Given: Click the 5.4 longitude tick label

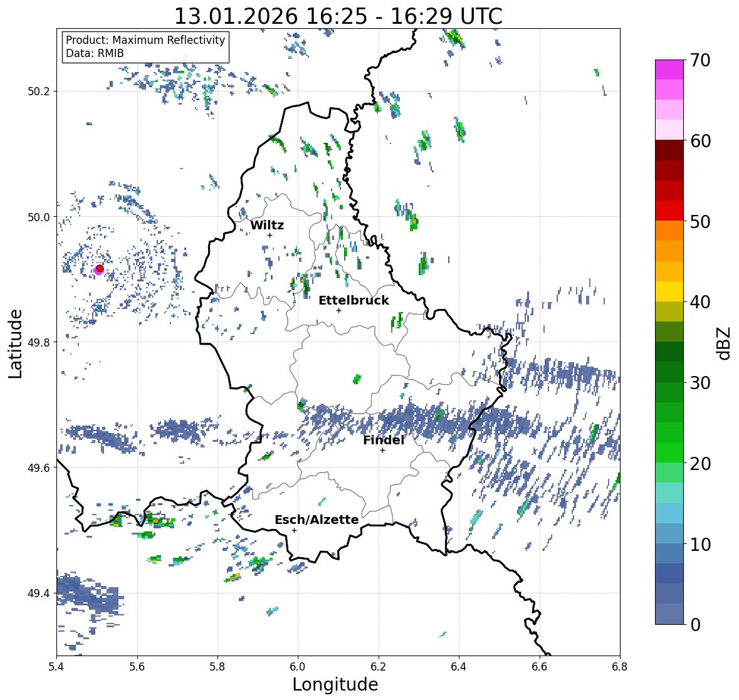Looking at the screenshot, I should pyautogui.click(x=56, y=667).
